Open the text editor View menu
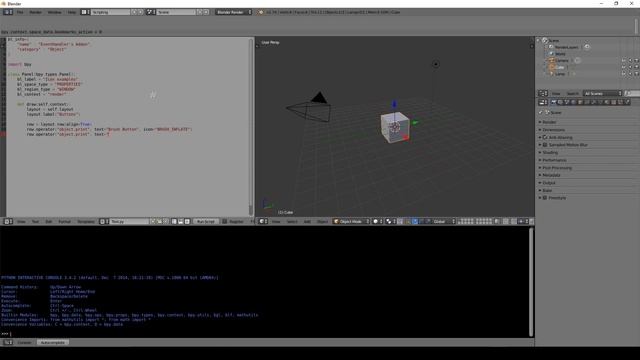640x360 pixels. click(x=21, y=222)
